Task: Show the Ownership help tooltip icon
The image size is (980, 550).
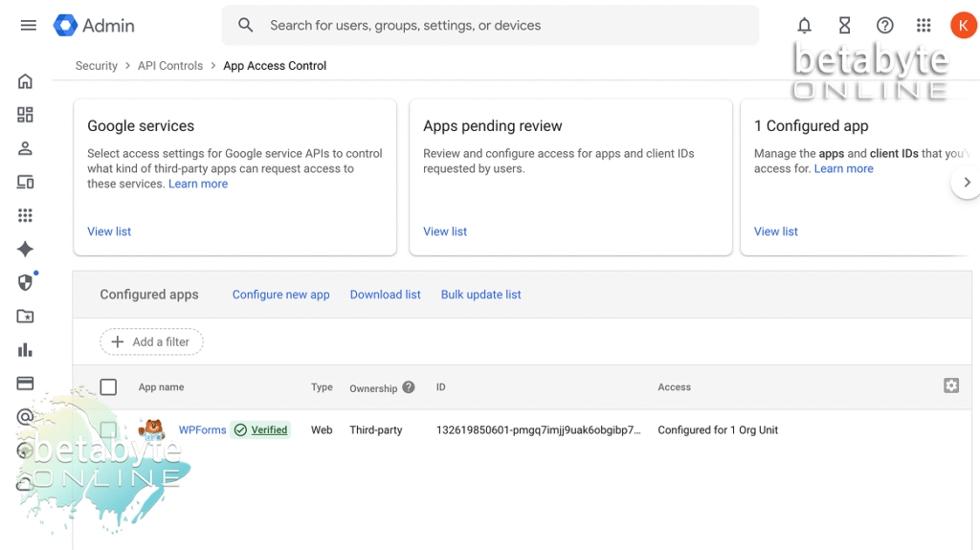Action: [x=409, y=387]
